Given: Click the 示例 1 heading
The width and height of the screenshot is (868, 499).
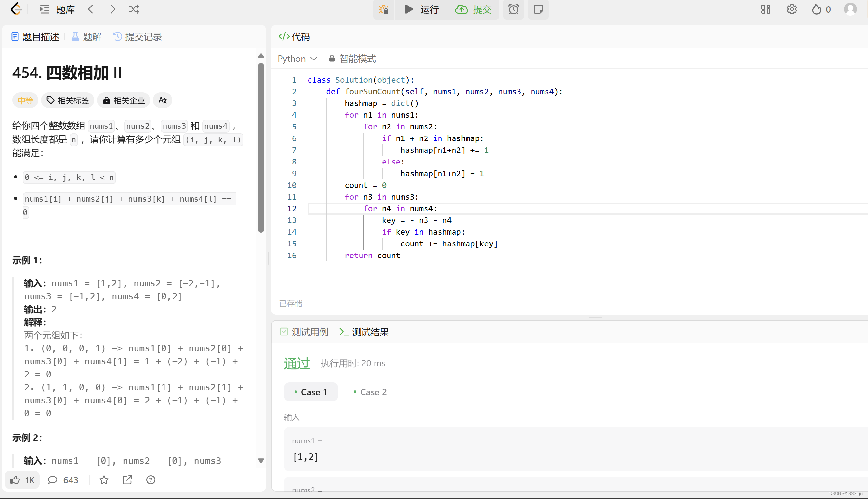Looking at the screenshot, I should coord(27,260).
